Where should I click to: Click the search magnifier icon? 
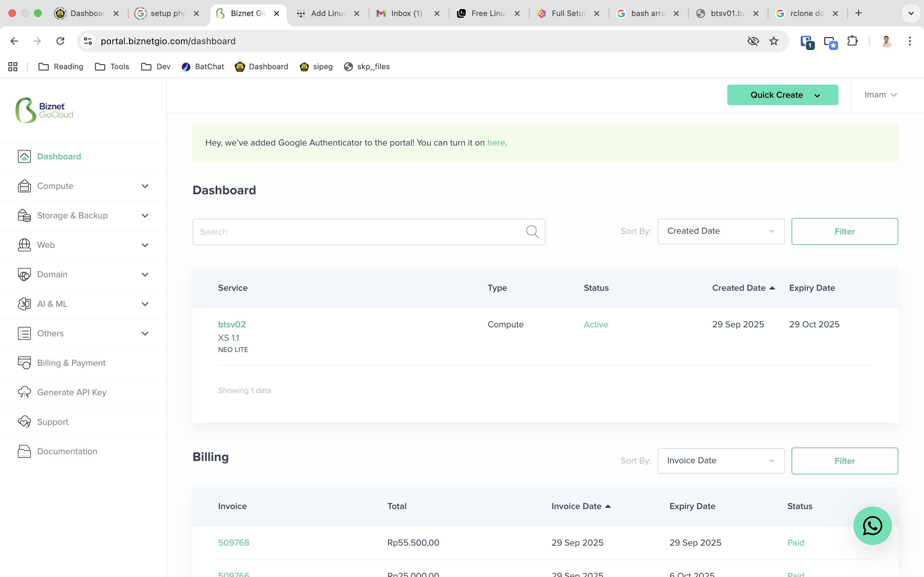[x=532, y=231]
